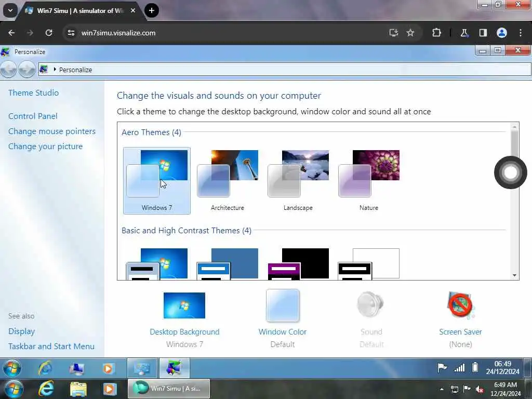The width and height of the screenshot is (532, 399).
Task: Open Taskbar and Start Menu link
Action: (51, 346)
